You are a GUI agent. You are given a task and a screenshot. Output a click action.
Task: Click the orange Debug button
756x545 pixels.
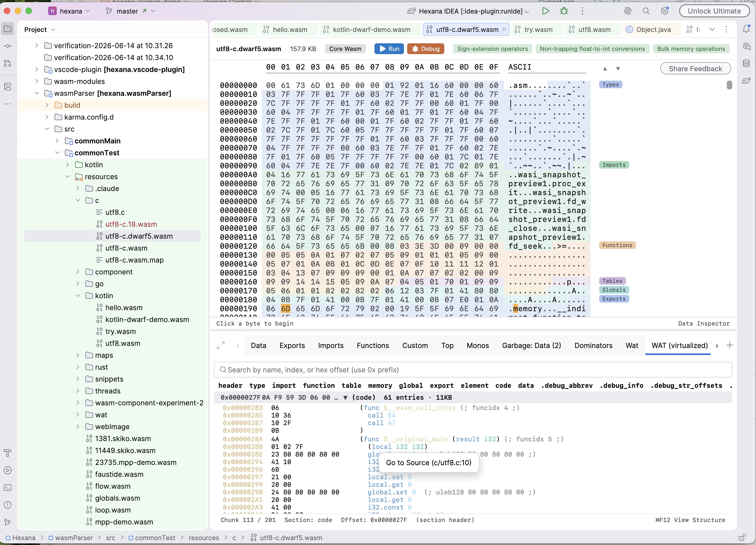[425, 49]
